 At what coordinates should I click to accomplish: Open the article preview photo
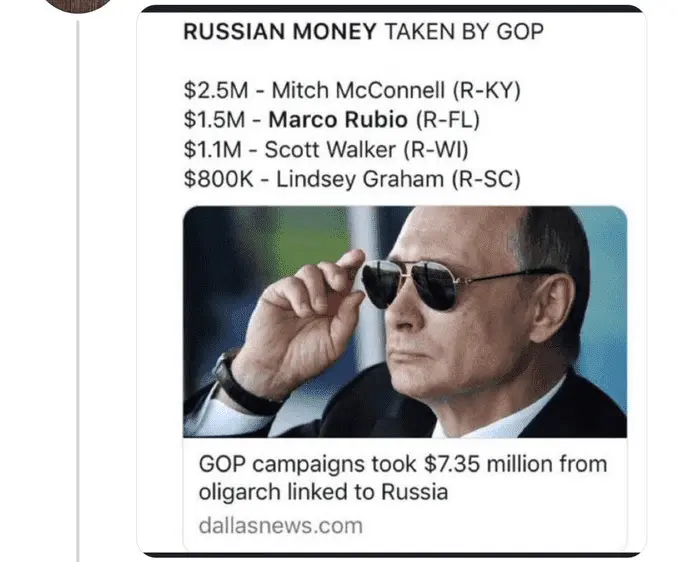pyautogui.click(x=404, y=321)
